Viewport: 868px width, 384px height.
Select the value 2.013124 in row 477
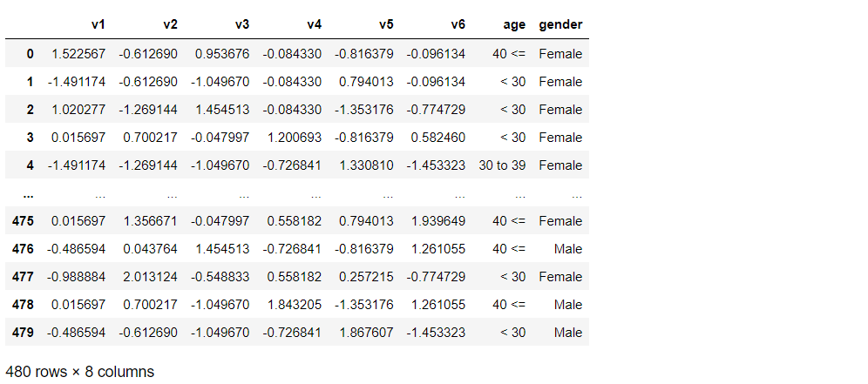(x=151, y=277)
